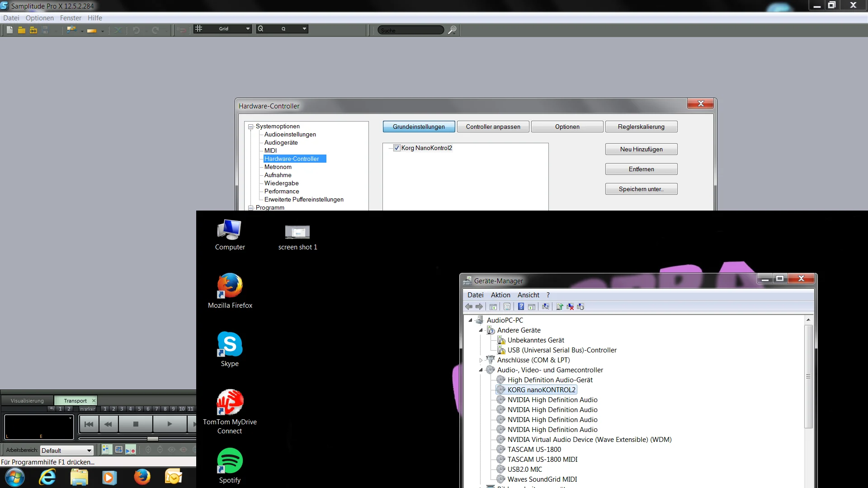Open the Optionen menu in Samplitude
Image resolution: width=868 pixels, height=488 pixels.
pyautogui.click(x=39, y=18)
